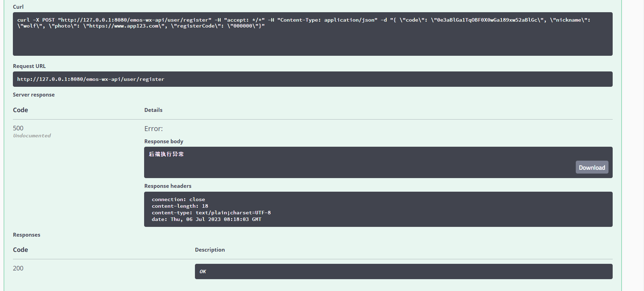644x291 pixels.
Task: Click the Description column header
Action: [210, 250]
